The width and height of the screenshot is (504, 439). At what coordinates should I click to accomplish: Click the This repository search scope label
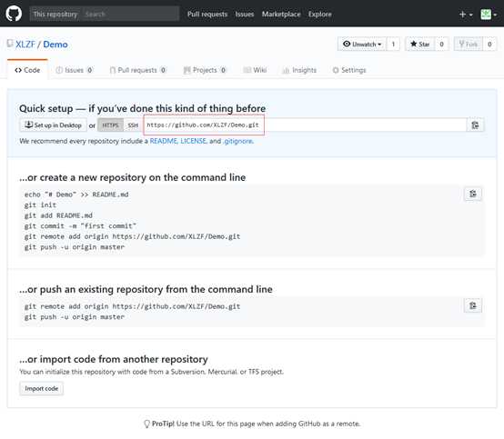tap(55, 15)
